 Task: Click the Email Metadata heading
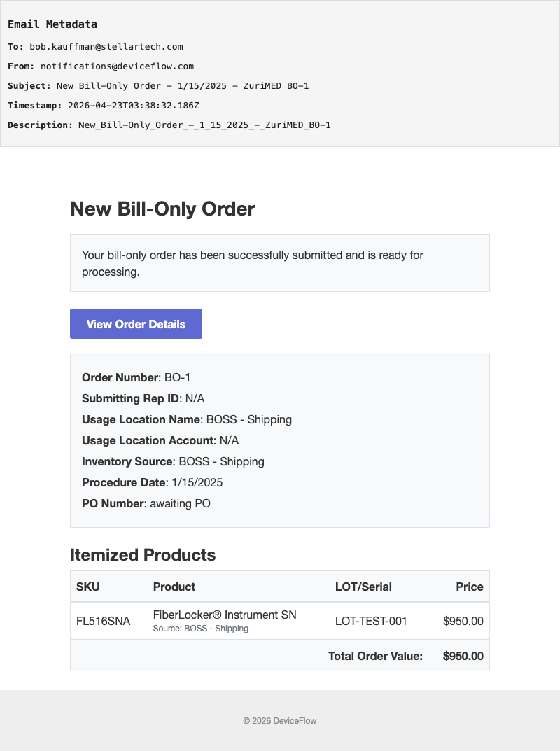pos(52,24)
